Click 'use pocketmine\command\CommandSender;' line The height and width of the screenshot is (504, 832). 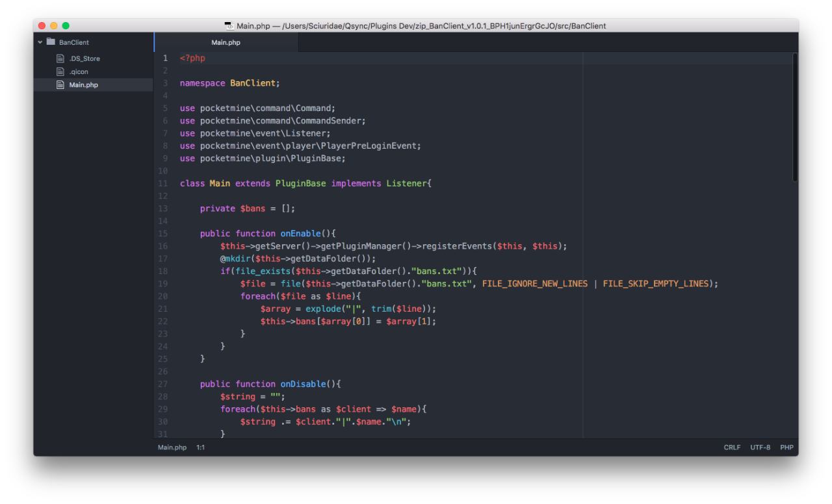272,121
